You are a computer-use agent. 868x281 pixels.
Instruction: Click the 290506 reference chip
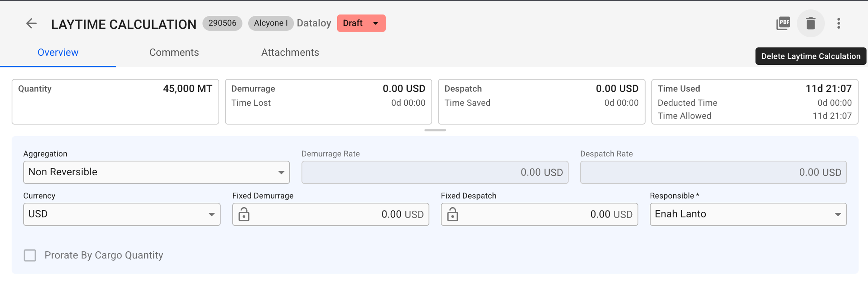(222, 23)
